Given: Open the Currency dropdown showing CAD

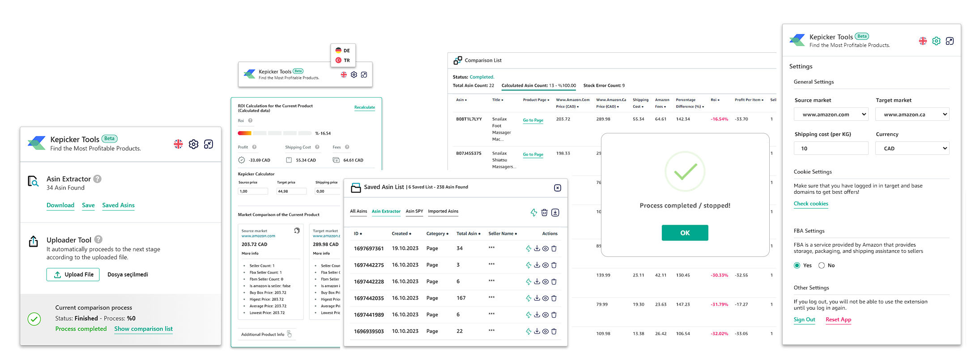Looking at the screenshot, I should (x=912, y=148).
